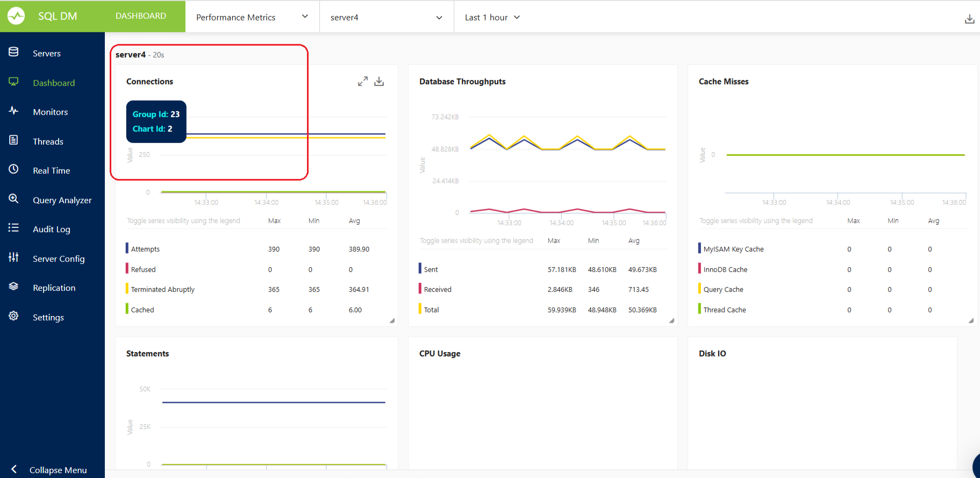Toggle Attempts series in Connections legend
Viewport: 980px width, 478px height.
click(x=145, y=249)
